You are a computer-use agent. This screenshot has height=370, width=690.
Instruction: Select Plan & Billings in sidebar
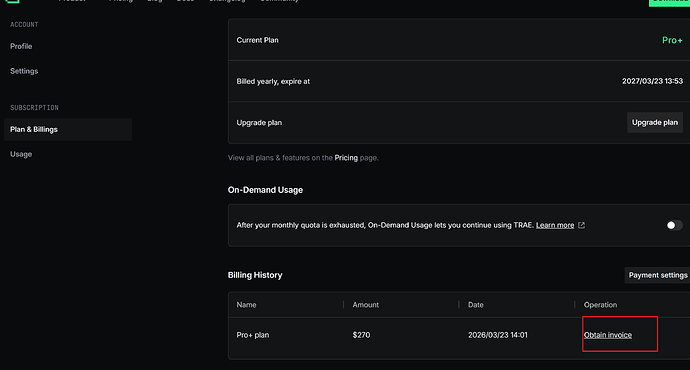[68, 129]
